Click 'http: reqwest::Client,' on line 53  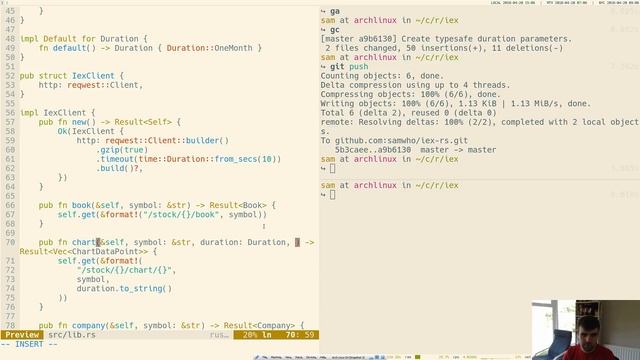(91, 85)
